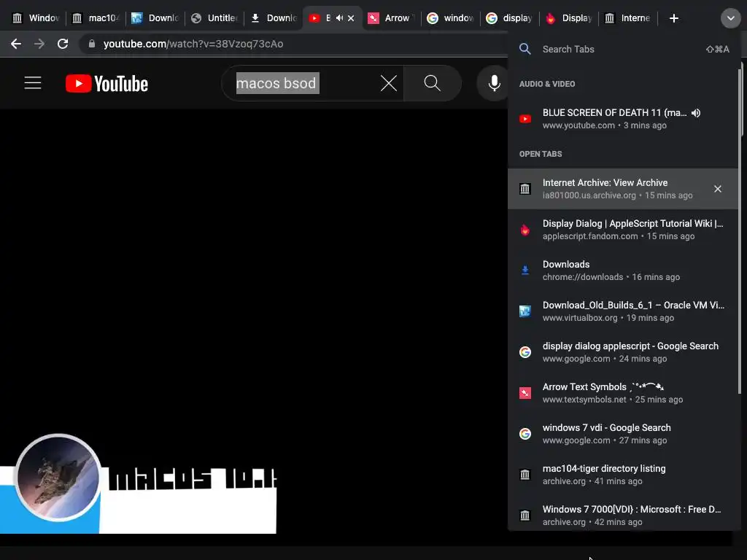This screenshot has width=747, height=560.
Task: Click the OPEN TABS section heading
Action: pyautogui.click(x=541, y=154)
